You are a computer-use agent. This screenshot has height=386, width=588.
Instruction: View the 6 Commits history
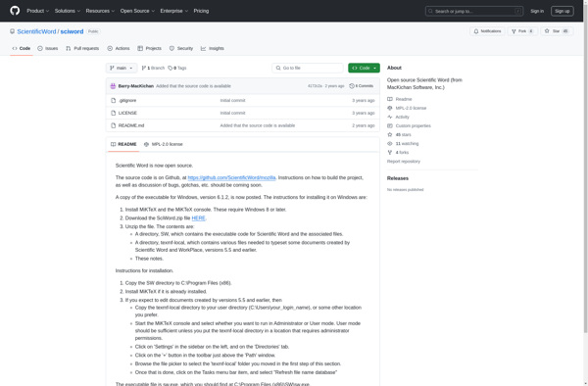coord(361,86)
